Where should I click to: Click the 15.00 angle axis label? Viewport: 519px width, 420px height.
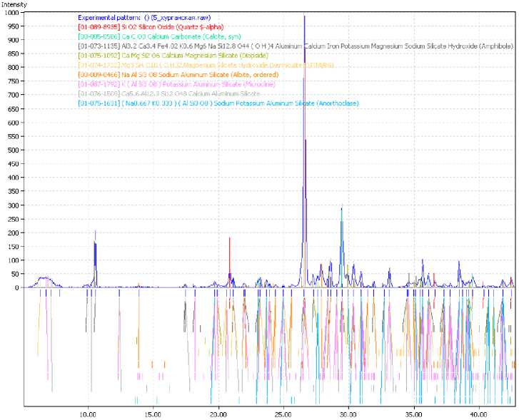point(153,414)
